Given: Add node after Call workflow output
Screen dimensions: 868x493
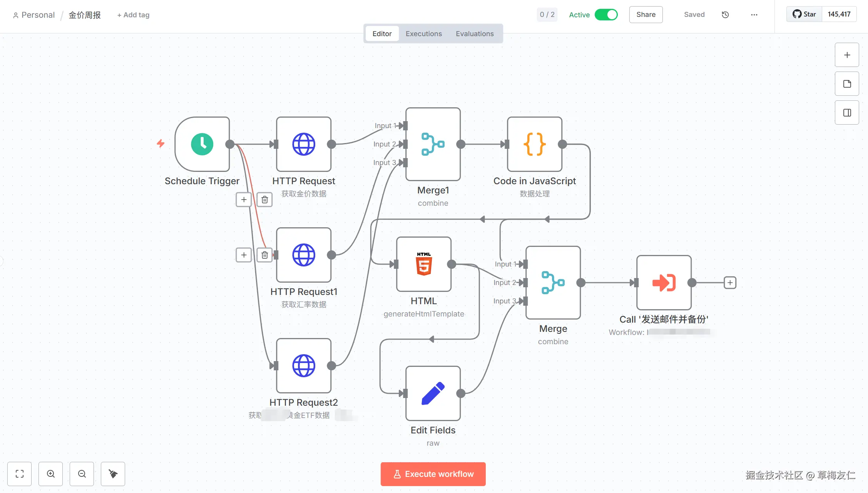Looking at the screenshot, I should coord(730,283).
